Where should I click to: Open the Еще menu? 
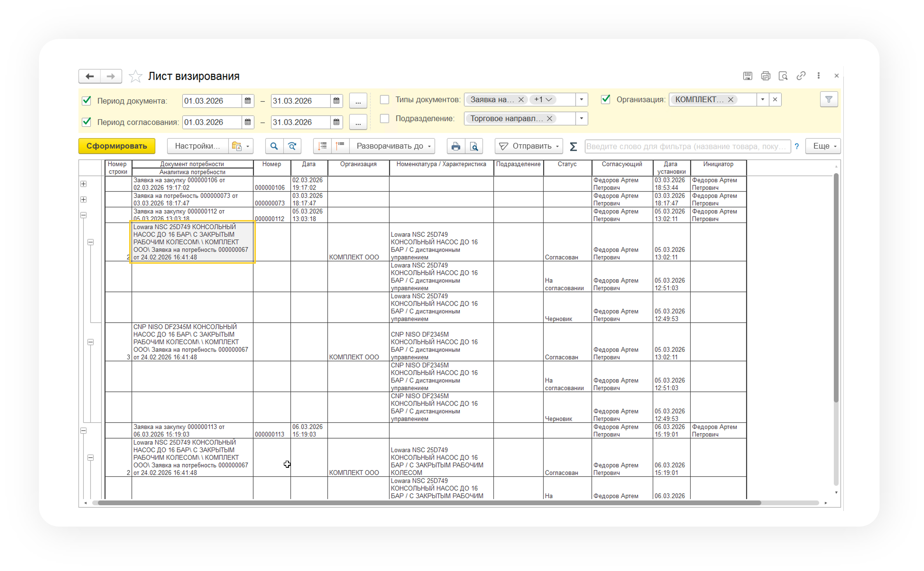[x=823, y=146]
